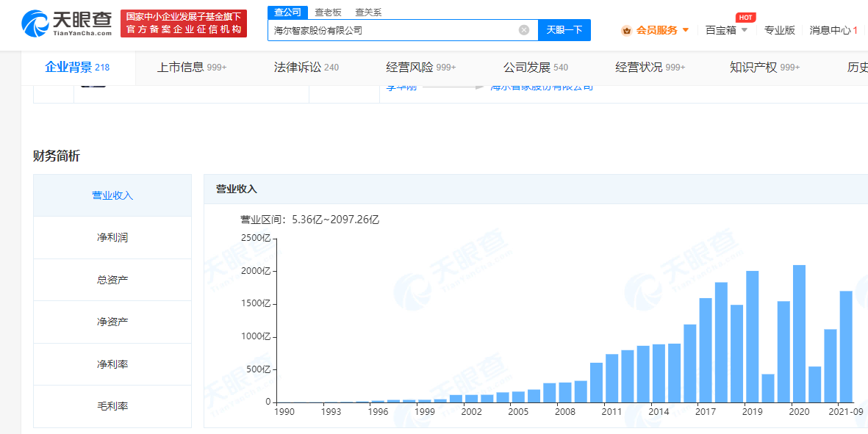The height and width of the screenshot is (434, 868).
Task: Open the 百宝箱 menu
Action: point(721,30)
